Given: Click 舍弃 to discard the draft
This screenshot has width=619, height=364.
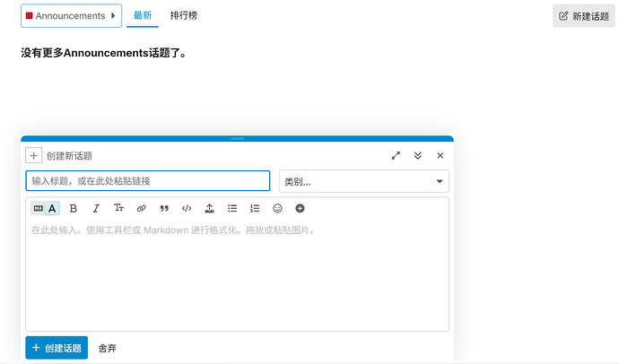Looking at the screenshot, I should 107,348.
